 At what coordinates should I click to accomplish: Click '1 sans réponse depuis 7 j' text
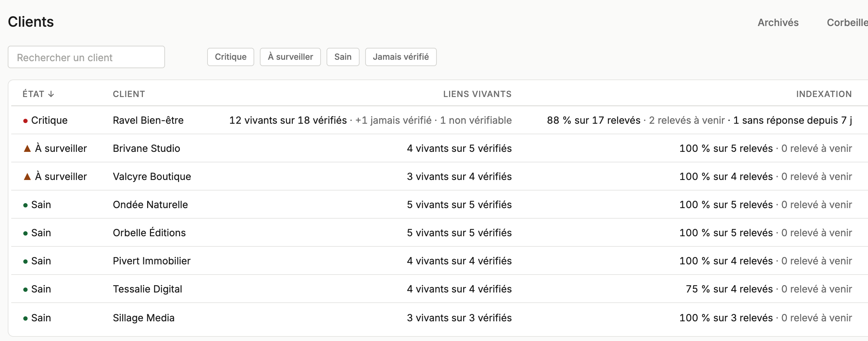[793, 120]
